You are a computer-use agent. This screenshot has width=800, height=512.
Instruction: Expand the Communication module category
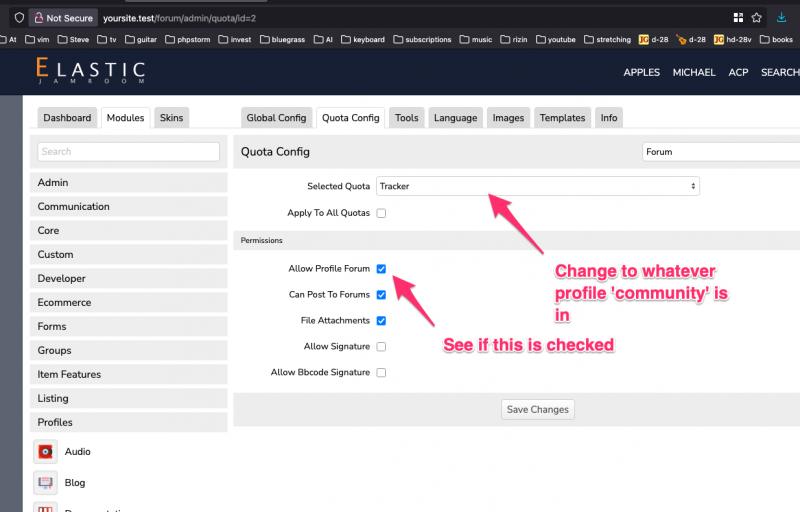pyautogui.click(x=129, y=207)
